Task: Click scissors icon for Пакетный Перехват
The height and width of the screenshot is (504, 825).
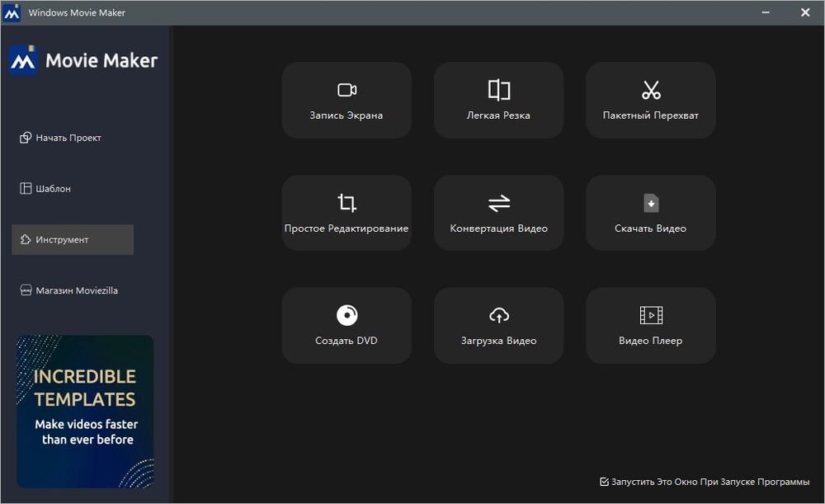Action: pos(650,90)
